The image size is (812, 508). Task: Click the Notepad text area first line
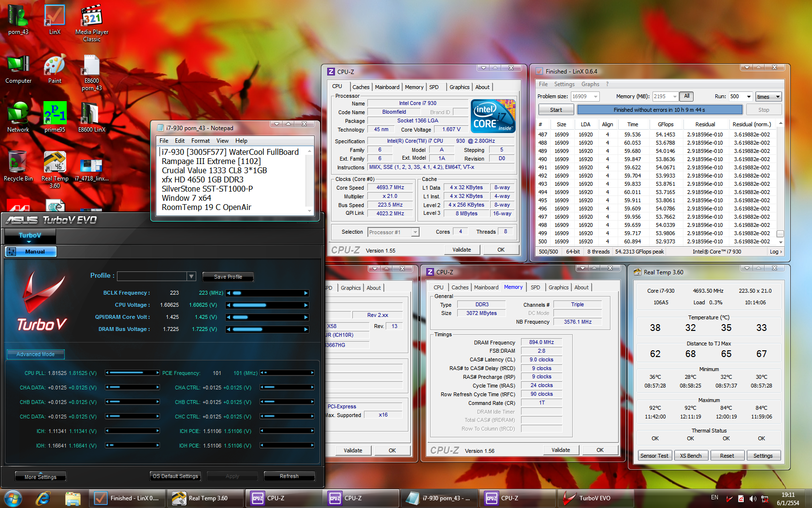point(230,152)
